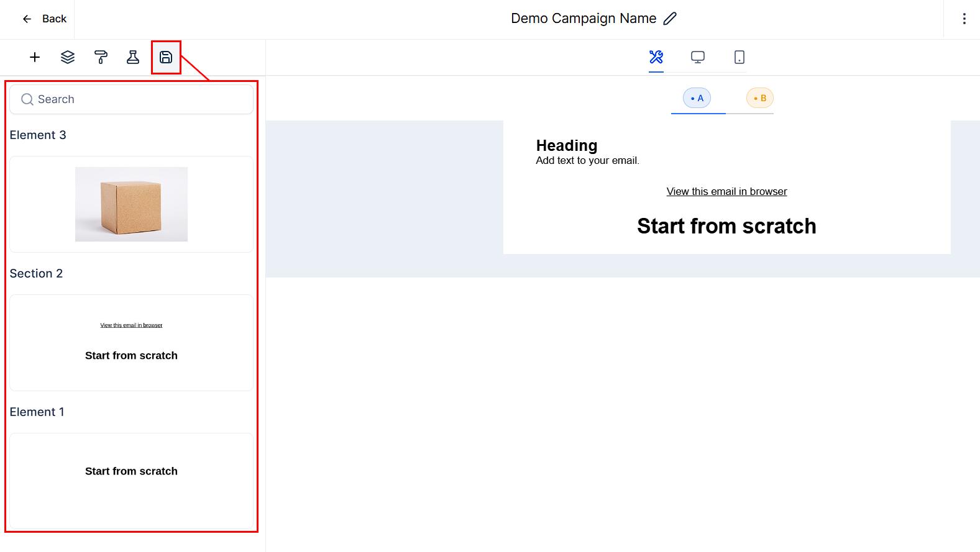The height and width of the screenshot is (552, 980).
Task: Select the Section 2 saved block
Action: [x=131, y=343]
